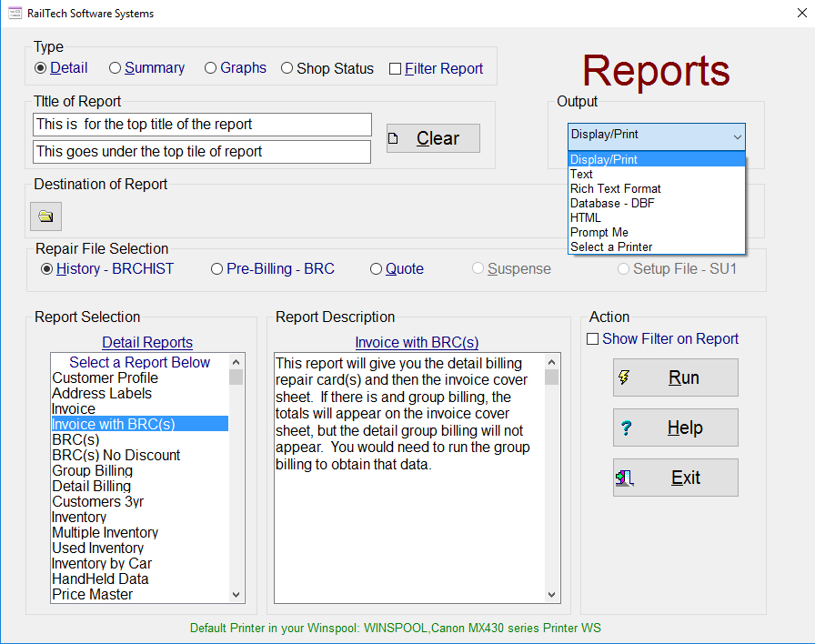Choose the Graphs report type
This screenshot has width=815, height=644.
click(210, 67)
